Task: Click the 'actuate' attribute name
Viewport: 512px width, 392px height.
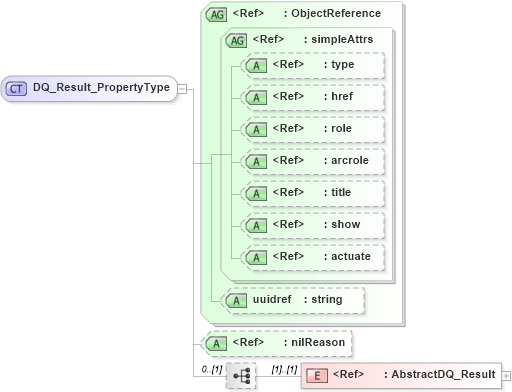Action: pyautogui.click(x=351, y=256)
